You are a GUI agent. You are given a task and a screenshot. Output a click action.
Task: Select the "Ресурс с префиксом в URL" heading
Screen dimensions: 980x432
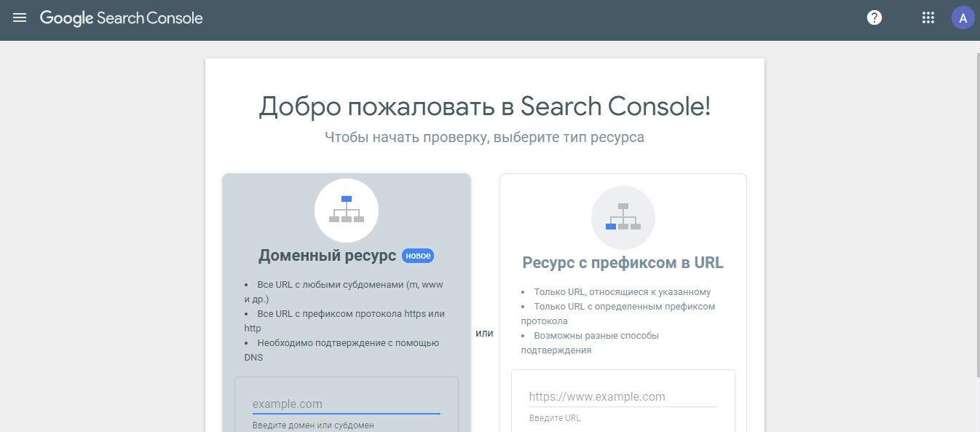(x=623, y=263)
